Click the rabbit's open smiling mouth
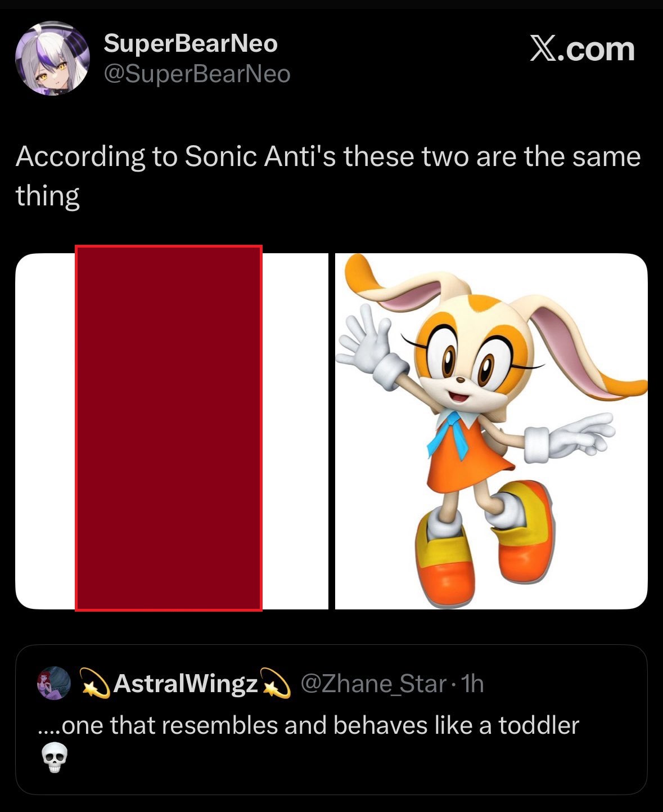 pyautogui.click(x=460, y=397)
